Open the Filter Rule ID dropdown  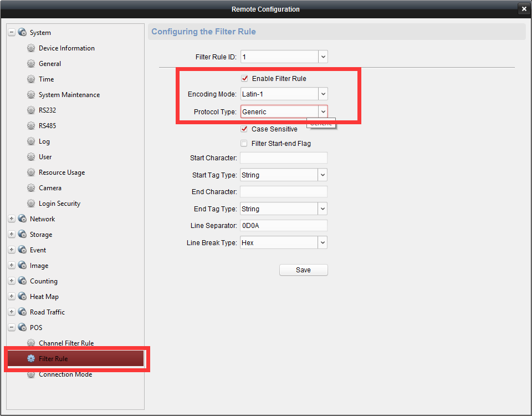point(323,57)
